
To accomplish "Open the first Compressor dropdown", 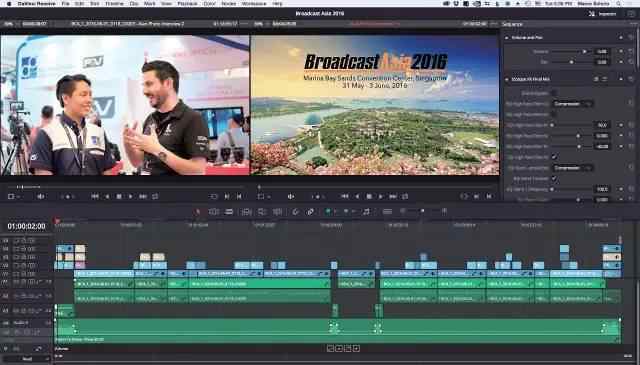I will pyautogui.click(x=573, y=104).
